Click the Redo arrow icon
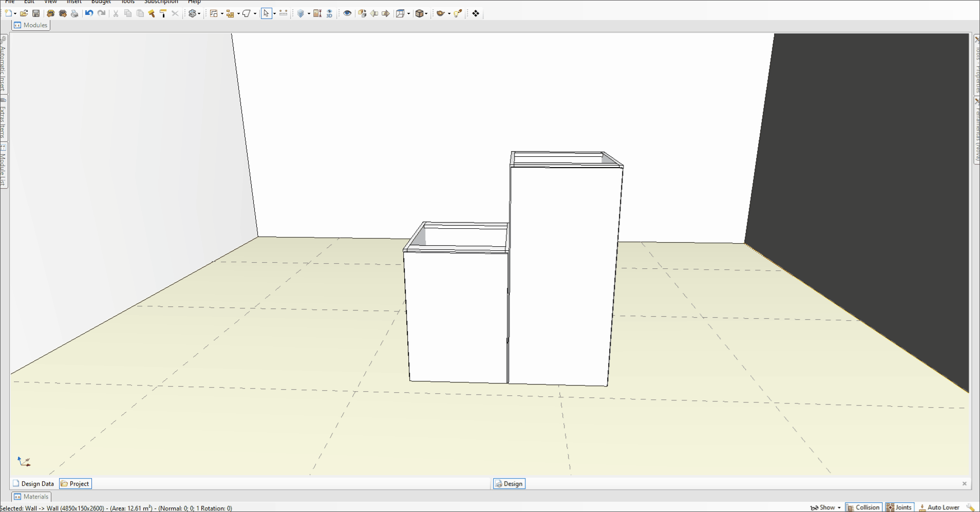 (102, 13)
